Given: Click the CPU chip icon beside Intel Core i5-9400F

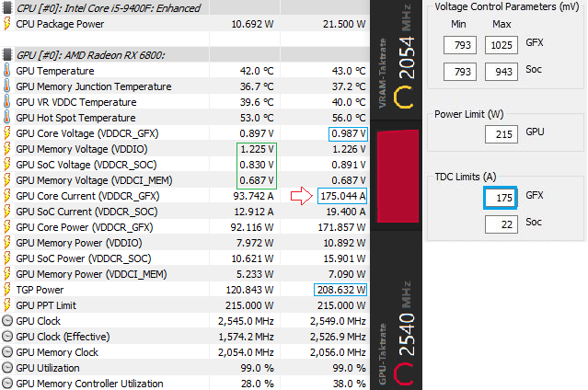Looking at the screenshot, I should pos(7,7).
